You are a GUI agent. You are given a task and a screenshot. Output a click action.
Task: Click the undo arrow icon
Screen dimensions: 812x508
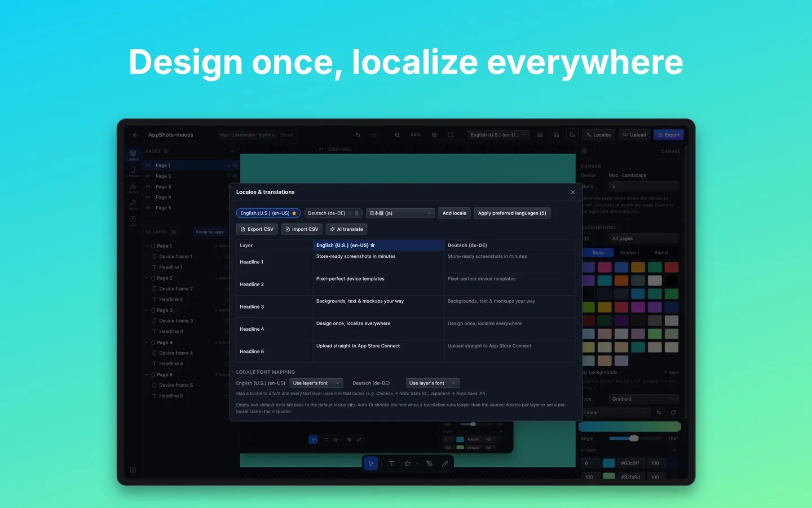click(x=358, y=135)
